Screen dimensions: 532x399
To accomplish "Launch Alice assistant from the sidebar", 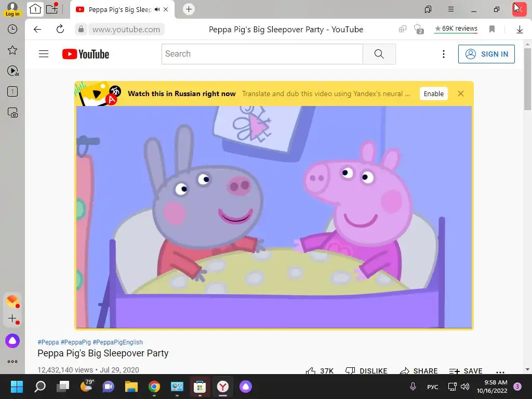I will point(12,341).
